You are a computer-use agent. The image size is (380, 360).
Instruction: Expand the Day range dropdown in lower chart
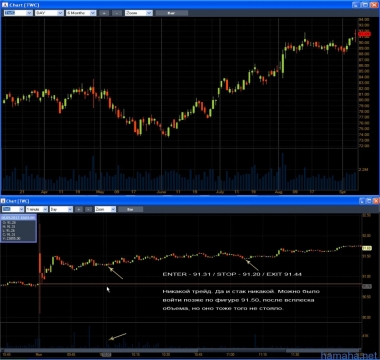pyautogui.click(x=61, y=209)
